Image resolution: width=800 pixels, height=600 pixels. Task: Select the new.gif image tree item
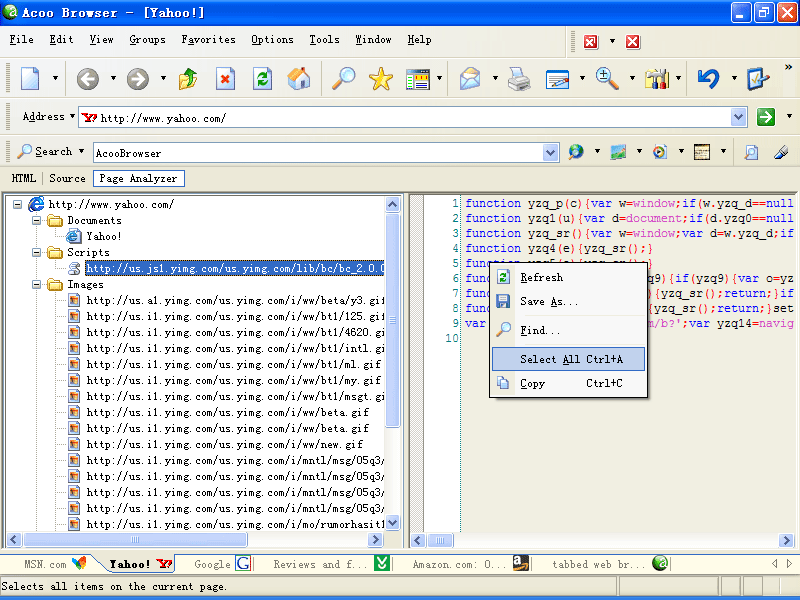(224, 444)
